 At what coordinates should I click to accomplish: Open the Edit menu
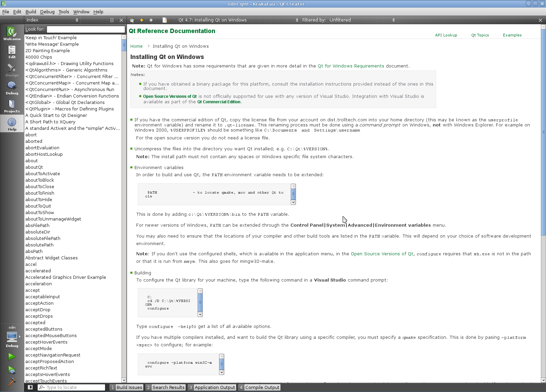(x=17, y=12)
